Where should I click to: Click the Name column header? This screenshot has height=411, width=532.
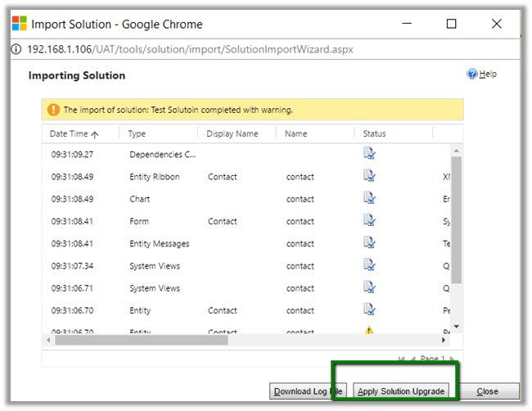tap(296, 133)
